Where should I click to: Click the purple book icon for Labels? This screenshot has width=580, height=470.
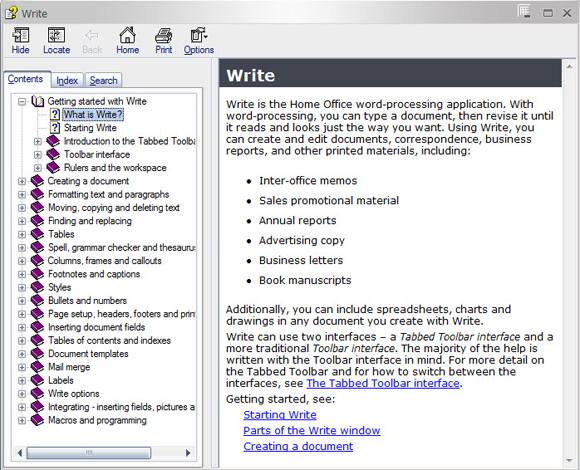pyautogui.click(x=37, y=381)
